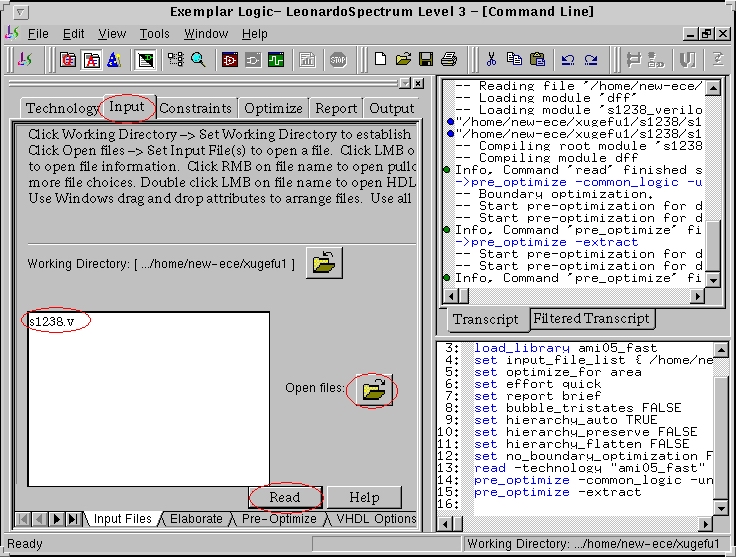The height and width of the screenshot is (557, 736).
Task: Click the command history scroll-down arrow
Action: tap(721, 508)
